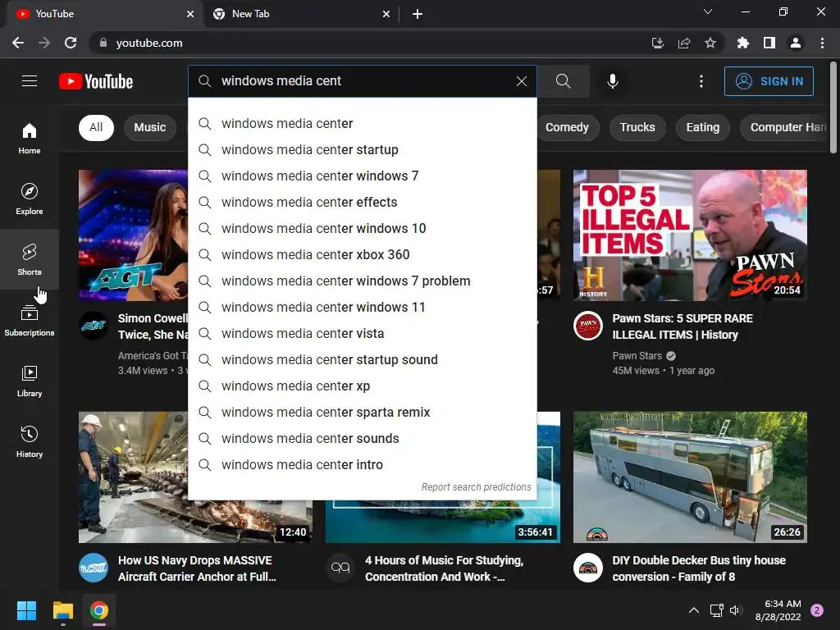
Task: Click the SIGN IN button
Action: [769, 81]
